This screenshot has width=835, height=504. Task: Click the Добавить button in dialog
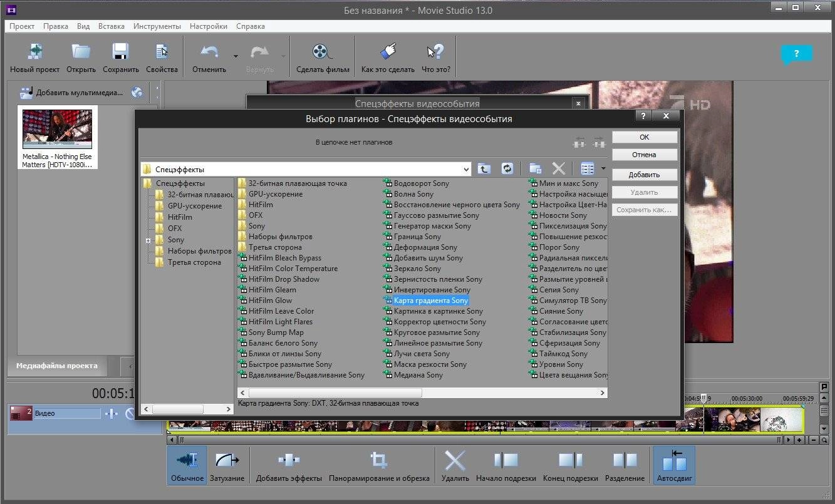pos(645,175)
